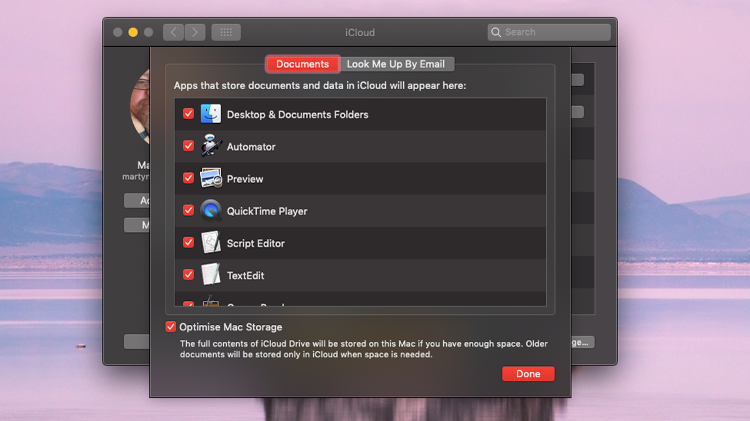Click the back arrow in the toolbar
750x421 pixels.
[174, 33]
